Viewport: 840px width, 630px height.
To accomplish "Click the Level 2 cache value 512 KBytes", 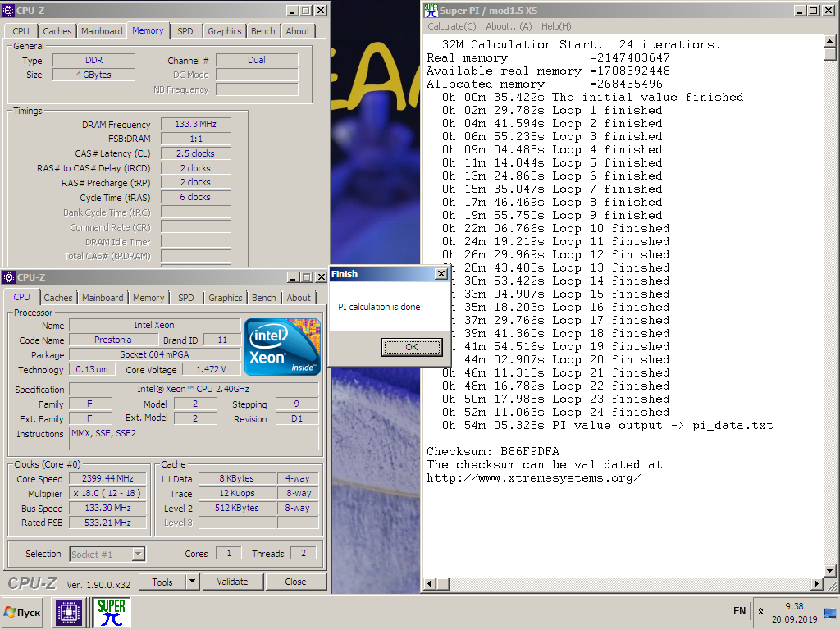I will pyautogui.click(x=237, y=508).
